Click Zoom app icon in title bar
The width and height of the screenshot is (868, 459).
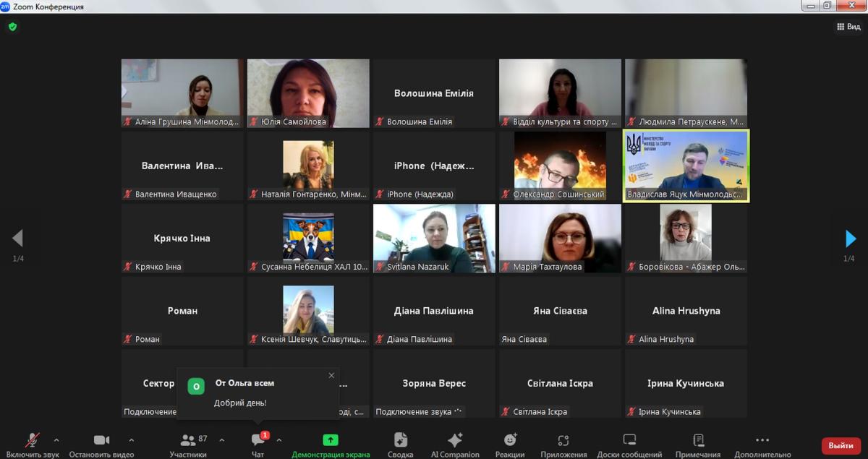point(6,7)
